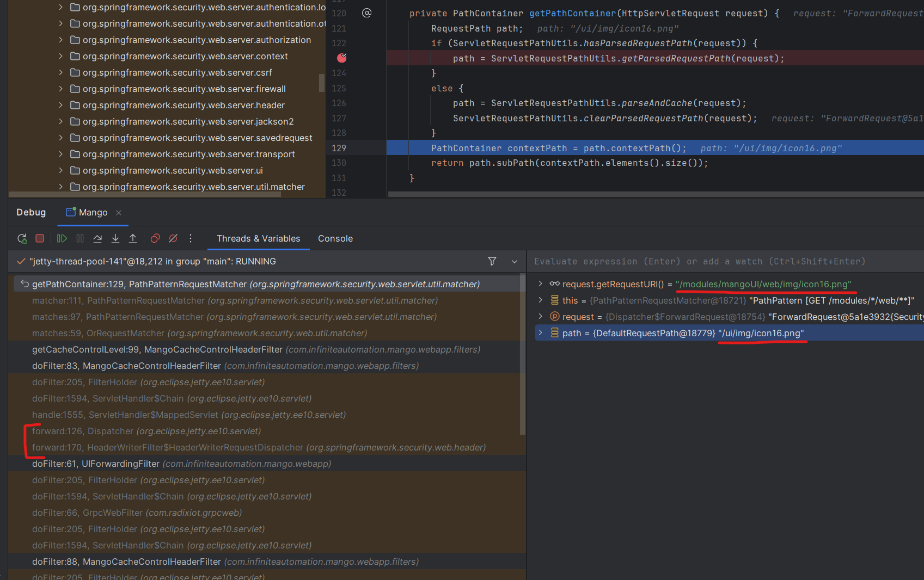Click the path variable field icon

point(554,333)
